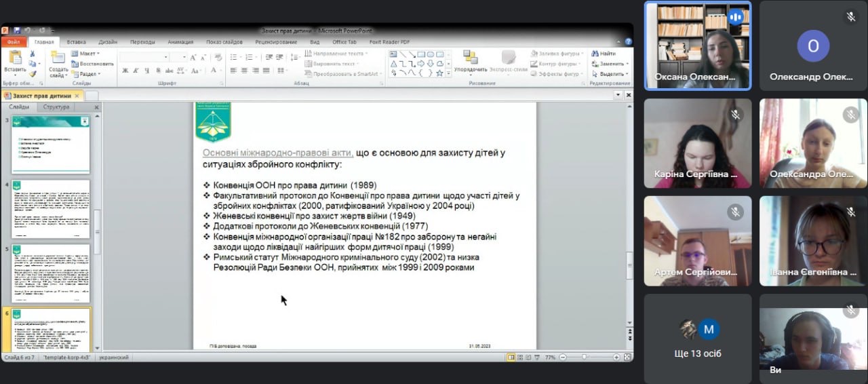The width and height of the screenshot is (868, 384).
Task: Open the Файл file tab
Action: 14,42
